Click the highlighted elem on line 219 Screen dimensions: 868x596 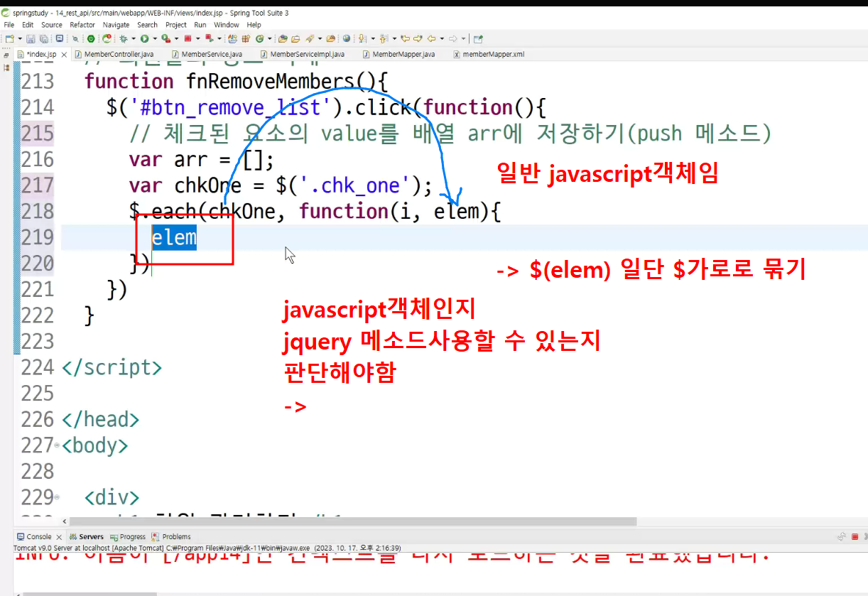pos(174,237)
